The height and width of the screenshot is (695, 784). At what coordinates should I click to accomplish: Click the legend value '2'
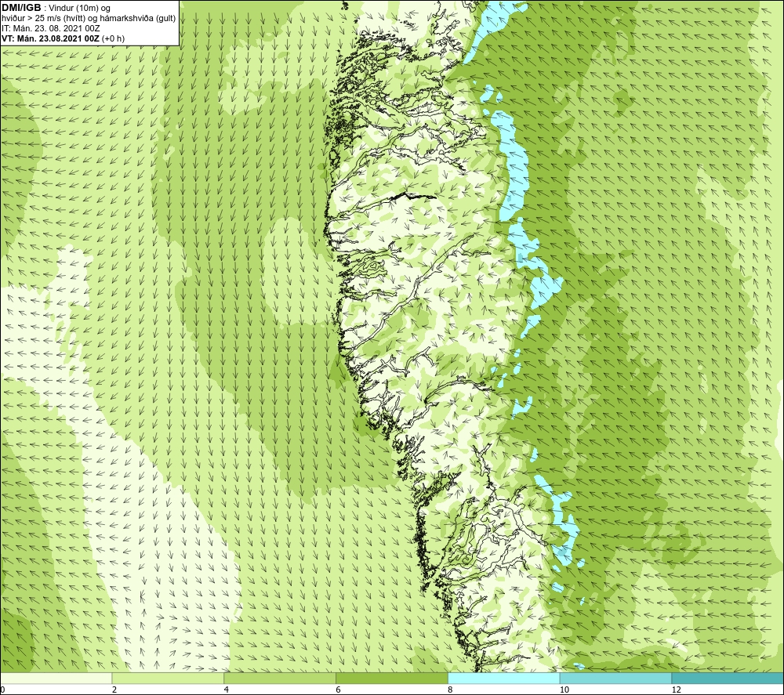(114, 690)
